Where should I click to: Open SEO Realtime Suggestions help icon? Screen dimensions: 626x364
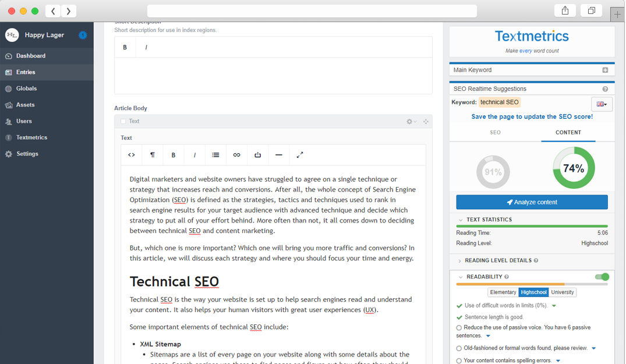coord(605,89)
